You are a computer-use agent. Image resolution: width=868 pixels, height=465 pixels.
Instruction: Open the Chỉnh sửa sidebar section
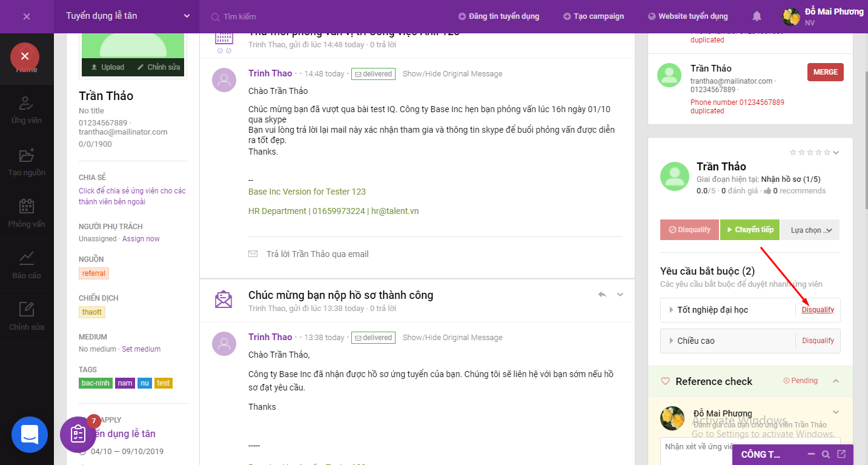pos(27,316)
